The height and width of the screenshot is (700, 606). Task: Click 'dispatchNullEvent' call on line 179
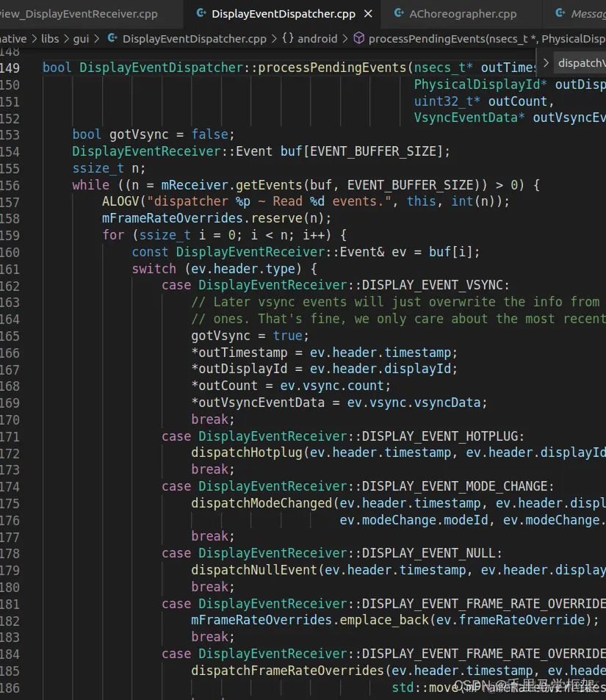(253, 570)
